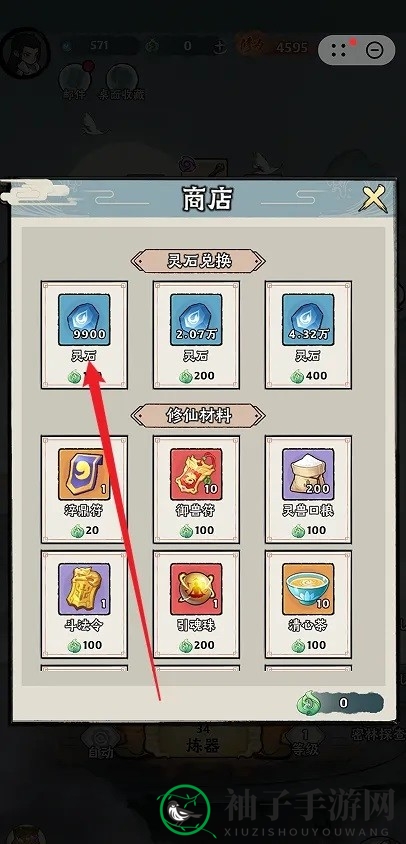Click the 20 jade price under 淬鼎符

point(85,530)
